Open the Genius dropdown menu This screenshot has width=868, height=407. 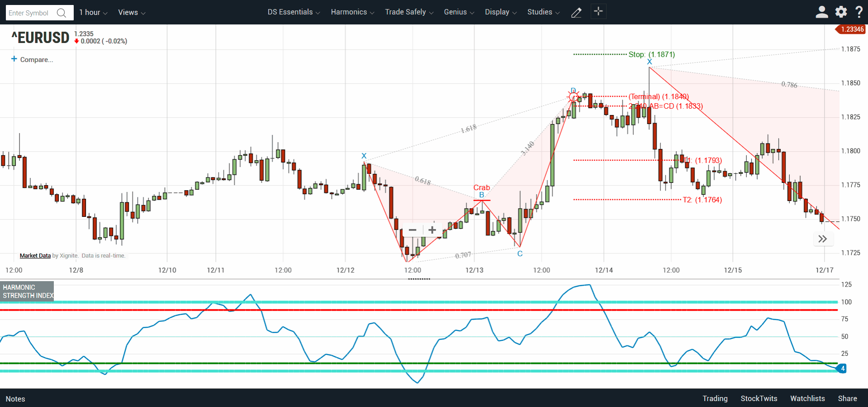point(459,12)
